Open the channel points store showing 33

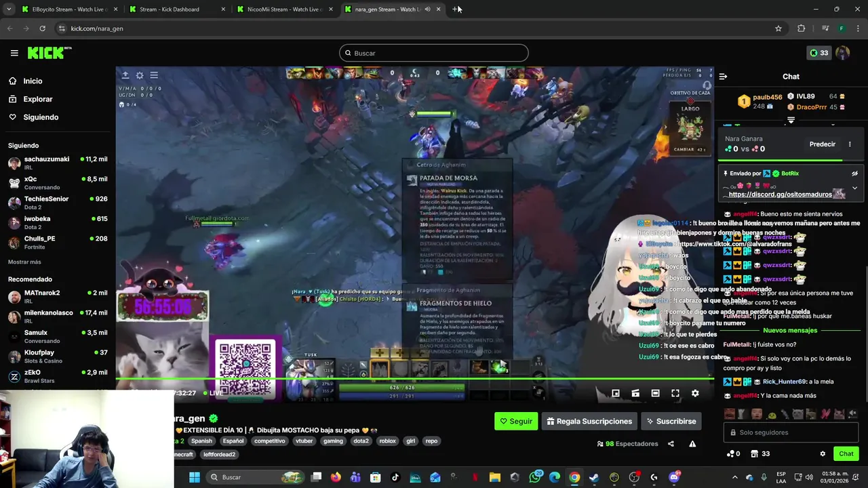[760, 454]
